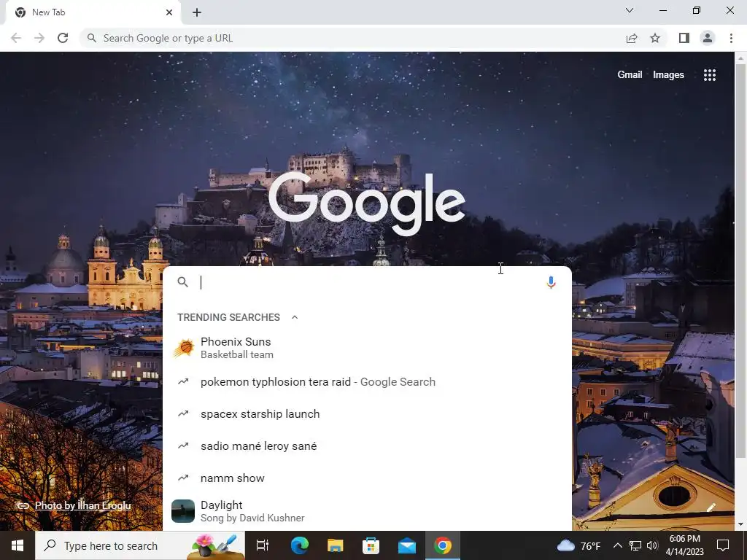Screen dimensions: 747x560
Task: Click the magnifier icon in Google search box
Action: coord(182,282)
